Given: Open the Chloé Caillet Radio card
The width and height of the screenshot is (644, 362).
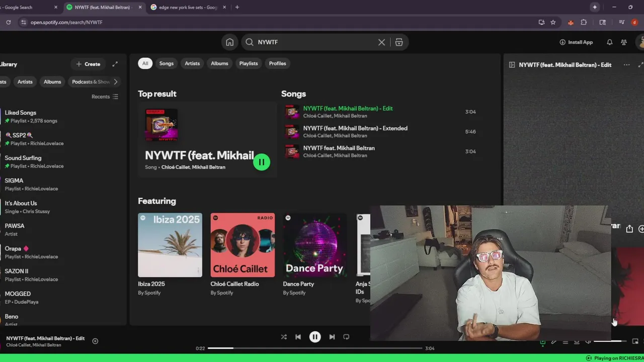Looking at the screenshot, I should (243, 255).
